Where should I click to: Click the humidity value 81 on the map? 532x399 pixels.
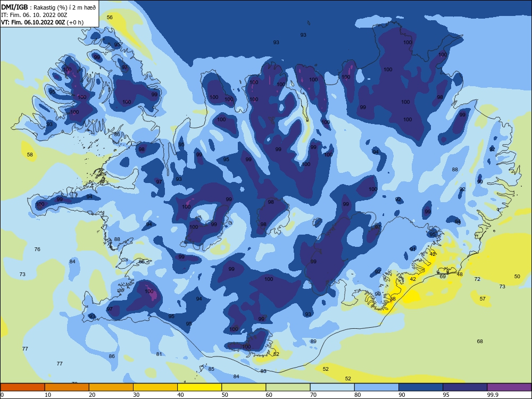(x=159, y=354)
